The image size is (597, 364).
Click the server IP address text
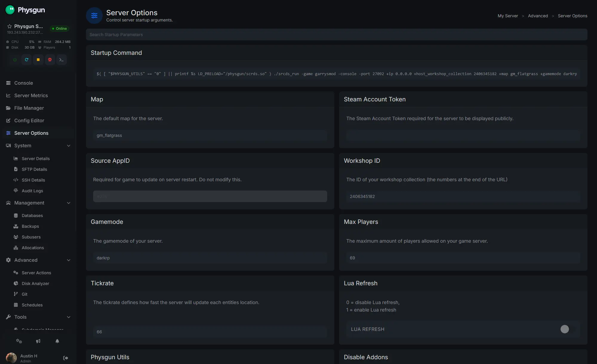pos(25,32)
